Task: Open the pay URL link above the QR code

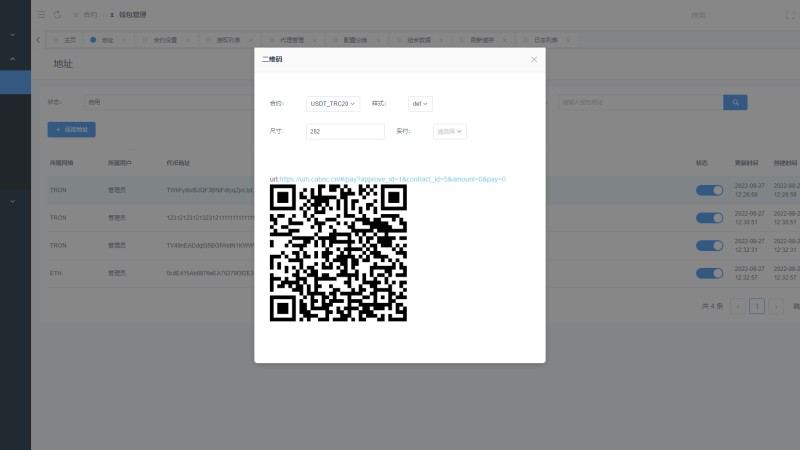Action: coord(392,179)
